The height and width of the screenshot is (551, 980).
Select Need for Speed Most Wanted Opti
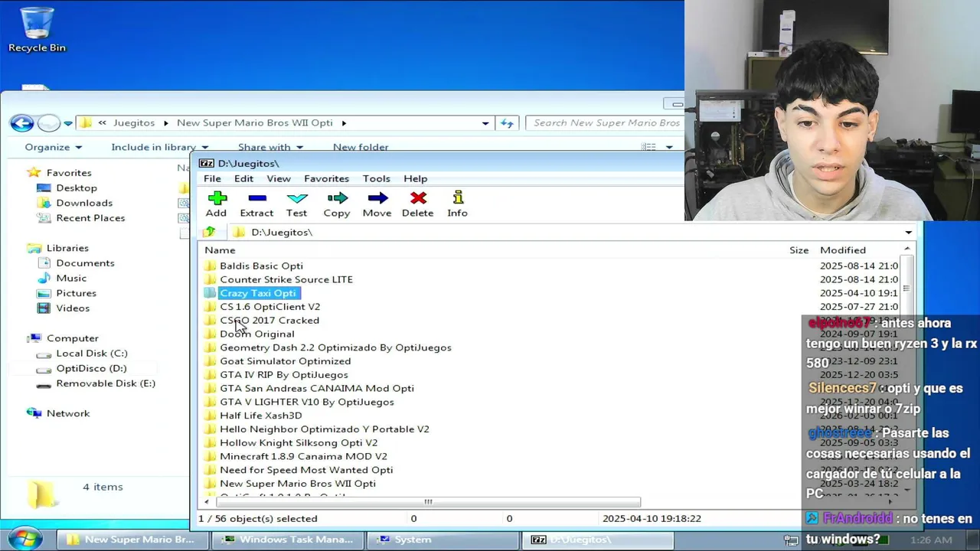point(306,470)
